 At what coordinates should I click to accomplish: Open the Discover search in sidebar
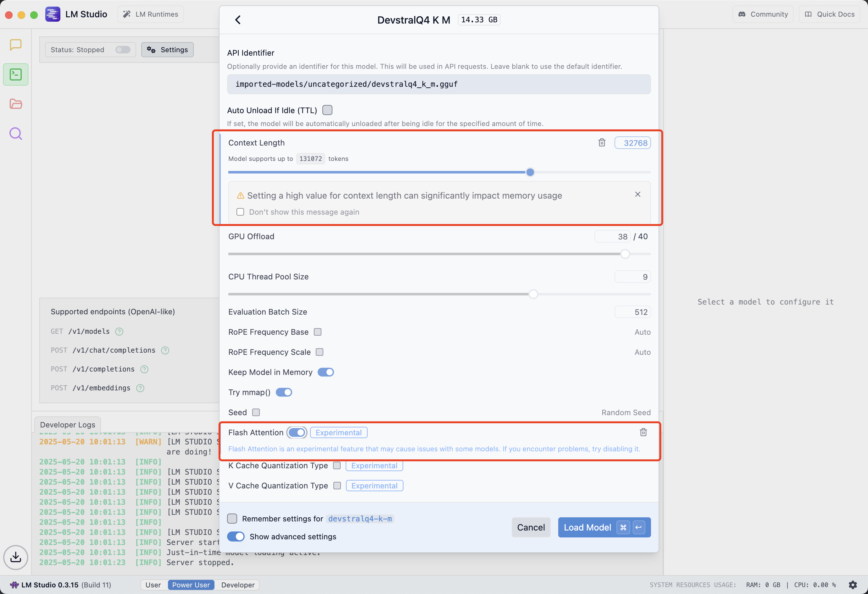(x=16, y=133)
